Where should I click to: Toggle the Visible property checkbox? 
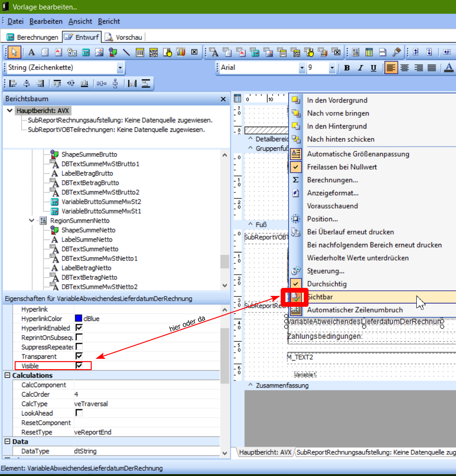coord(79,365)
